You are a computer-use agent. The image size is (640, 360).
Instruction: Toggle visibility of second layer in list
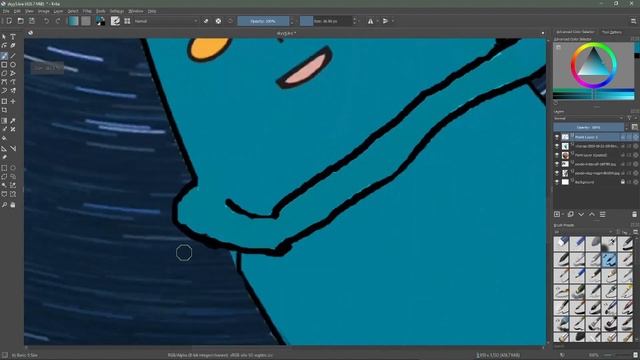(557, 146)
